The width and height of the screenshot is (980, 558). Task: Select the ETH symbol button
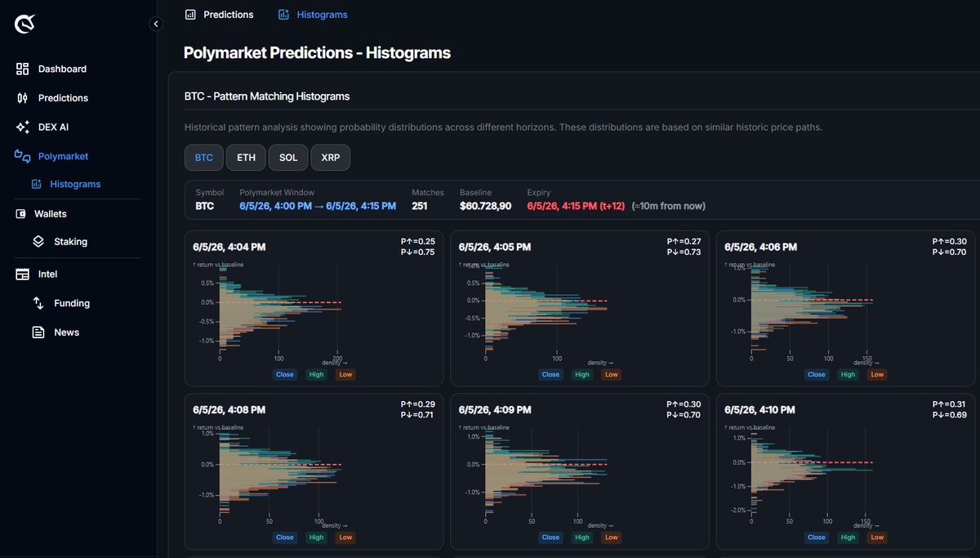point(246,158)
